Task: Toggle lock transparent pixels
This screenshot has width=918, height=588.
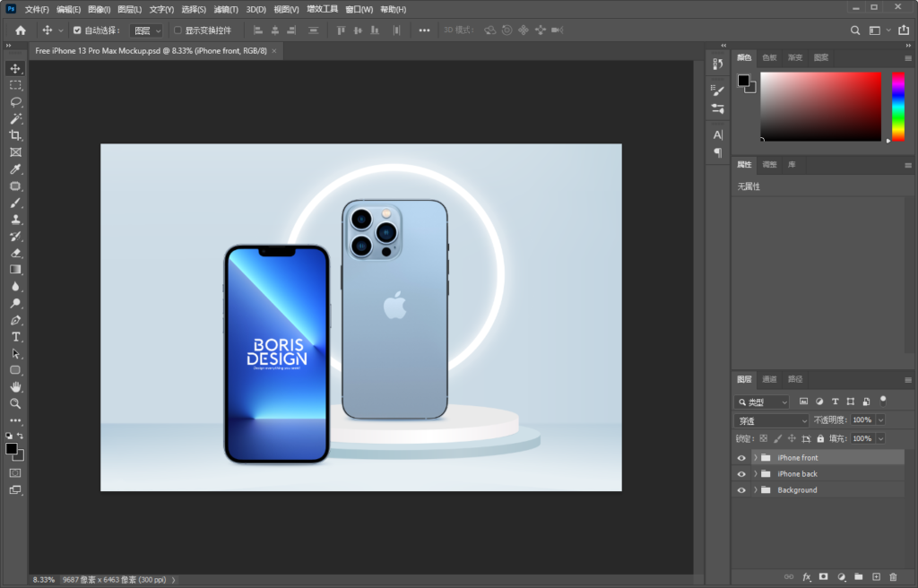Action: tap(764, 438)
